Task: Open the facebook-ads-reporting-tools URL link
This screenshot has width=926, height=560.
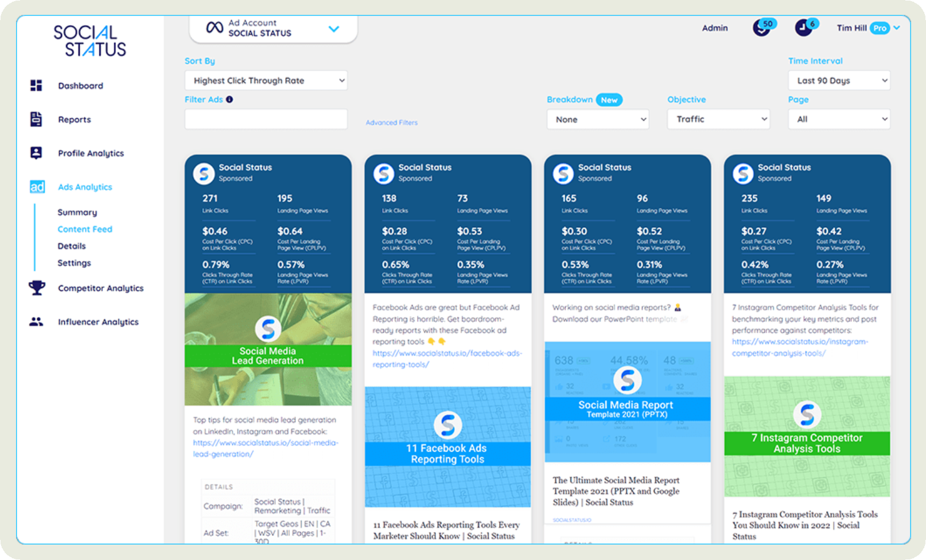Action: pos(446,359)
